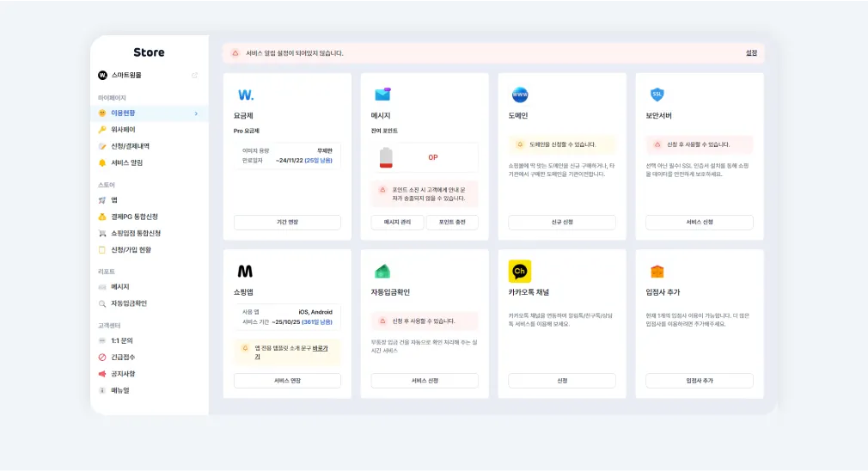The width and height of the screenshot is (868, 471).
Task: Click the megaphone icon beside 공지사항
Action: click(x=102, y=374)
